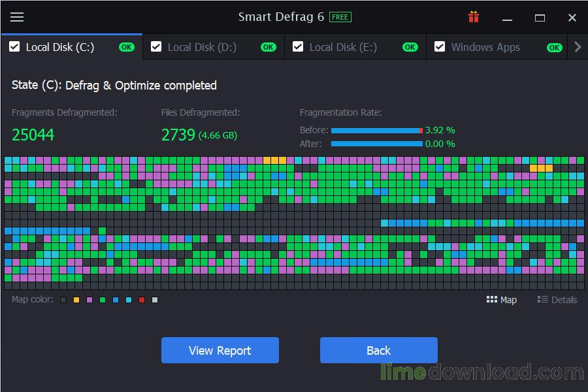Uncheck the Local Disk (D:) checkbox
588x392 pixels.
[156, 46]
